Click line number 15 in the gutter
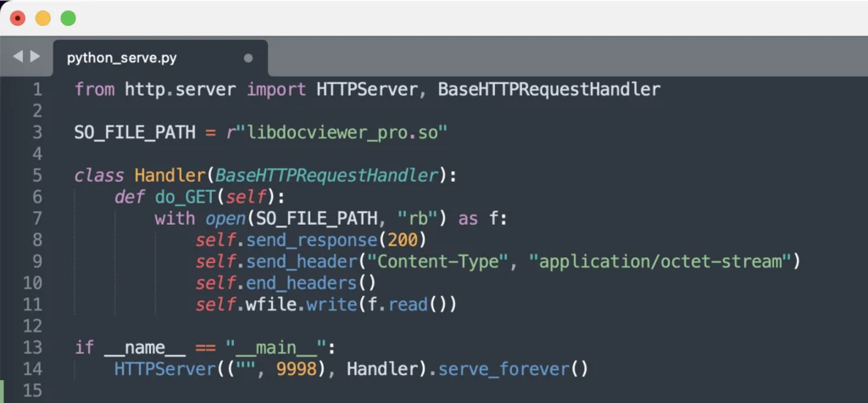Image resolution: width=868 pixels, height=403 pixels. [x=32, y=390]
